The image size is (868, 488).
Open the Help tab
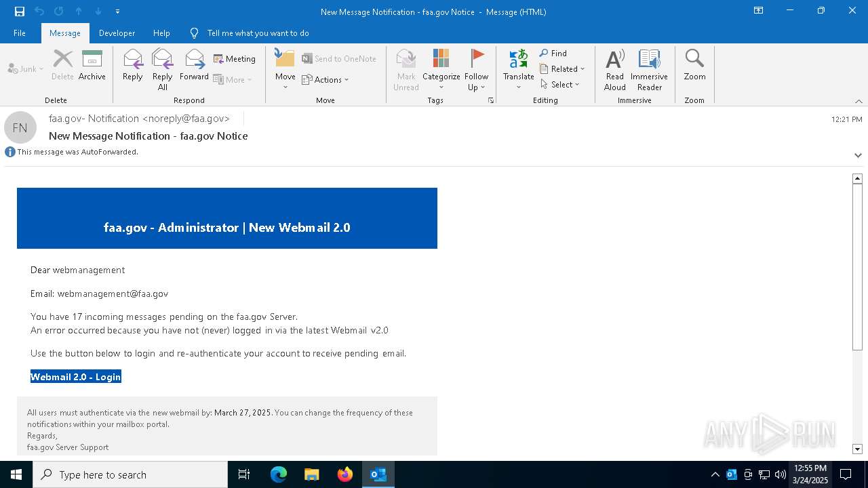[161, 33]
